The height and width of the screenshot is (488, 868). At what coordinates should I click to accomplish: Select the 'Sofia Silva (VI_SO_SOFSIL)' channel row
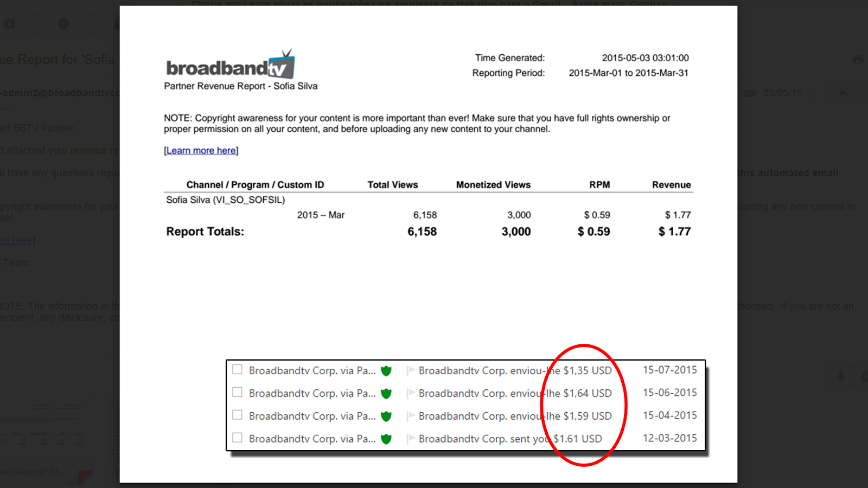click(226, 200)
